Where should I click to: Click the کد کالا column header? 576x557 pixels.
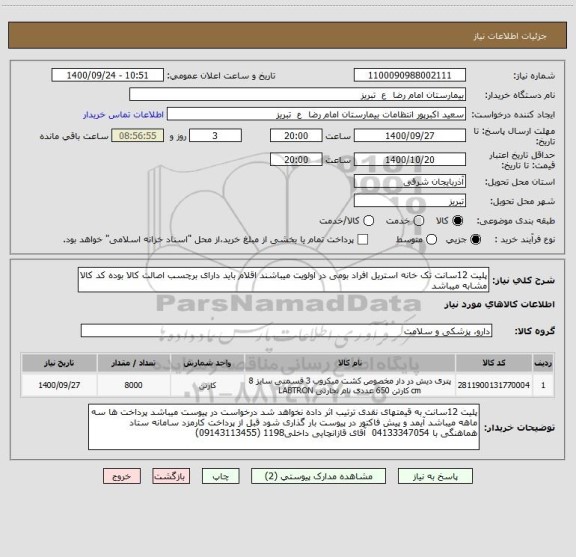[x=494, y=363]
